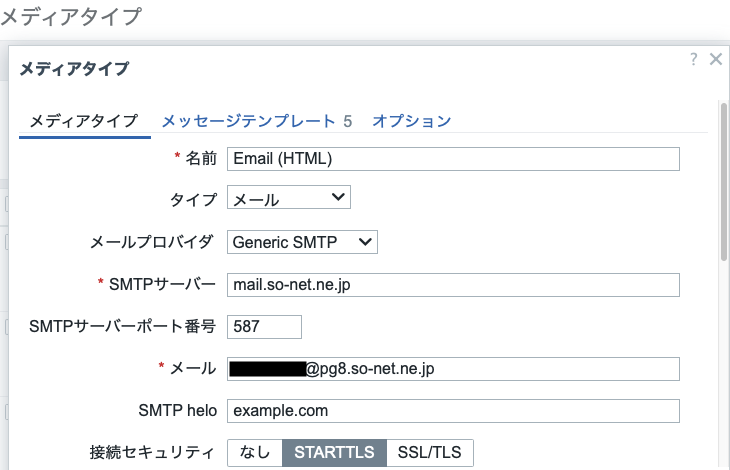Click the メールプロバイダ label
This screenshot has width=730, height=470.
[152, 242]
